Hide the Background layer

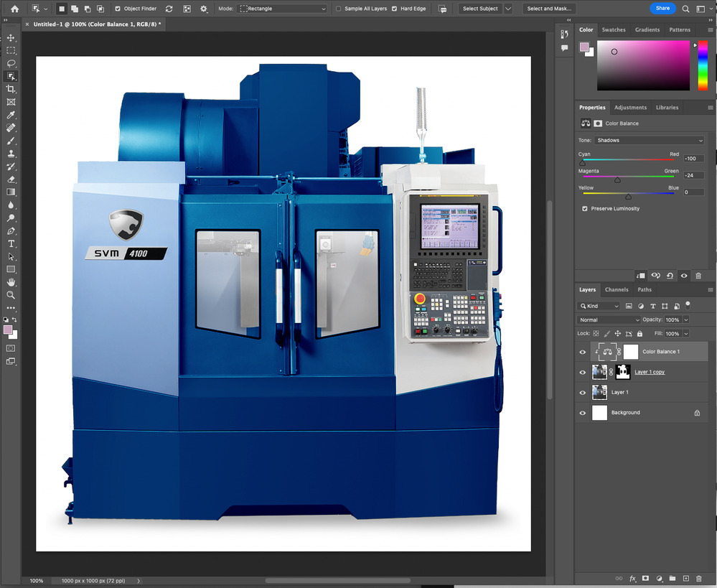[x=583, y=413]
